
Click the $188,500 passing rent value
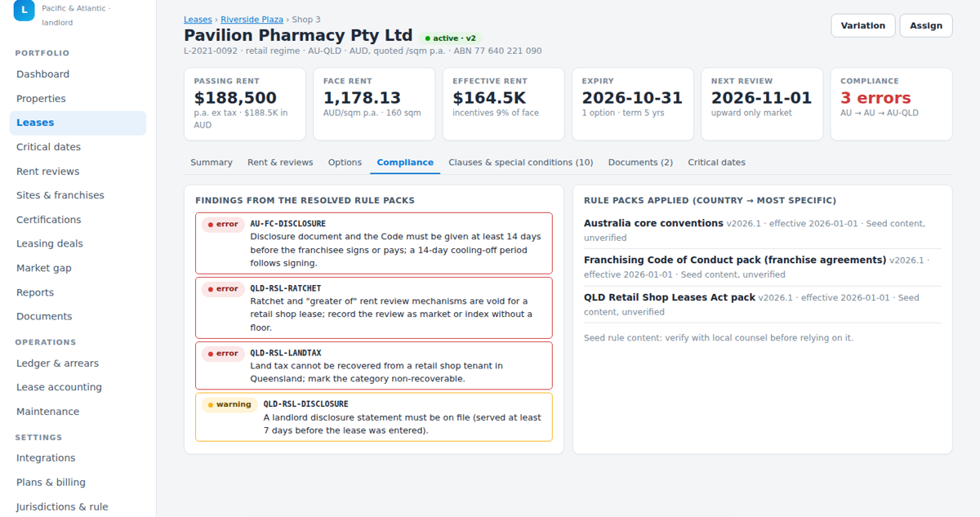pos(235,98)
